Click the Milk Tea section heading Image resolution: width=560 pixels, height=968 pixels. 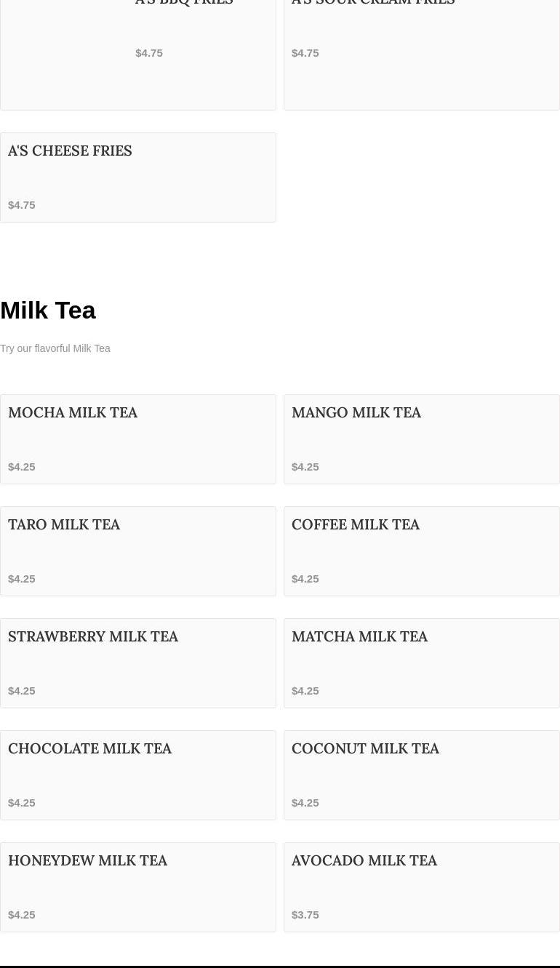pos(48,311)
